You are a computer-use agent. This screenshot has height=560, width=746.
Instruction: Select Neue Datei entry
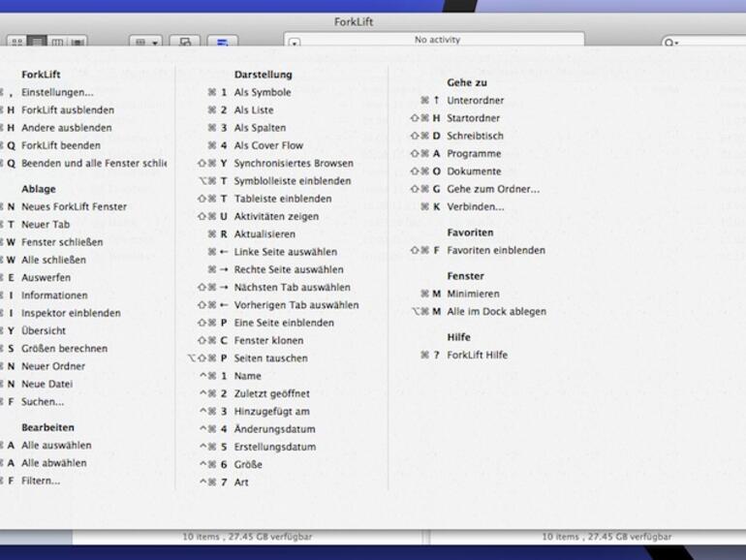click(47, 384)
